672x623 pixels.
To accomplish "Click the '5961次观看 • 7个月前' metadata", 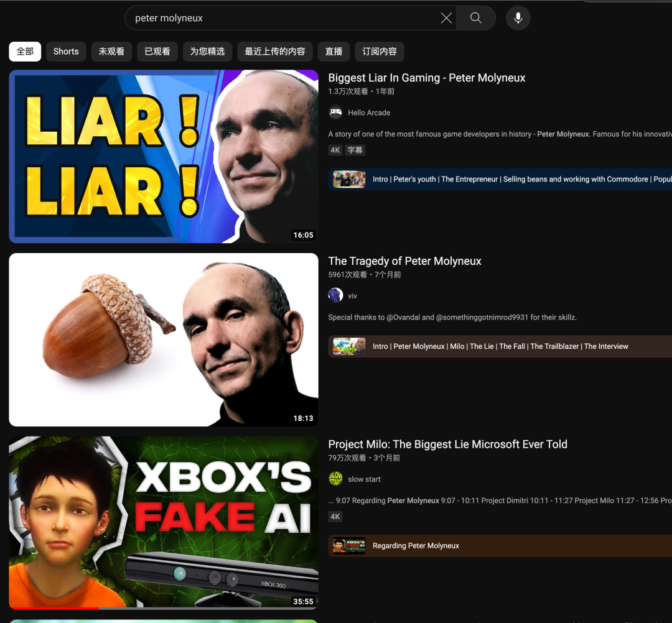I will [x=364, y=274].
